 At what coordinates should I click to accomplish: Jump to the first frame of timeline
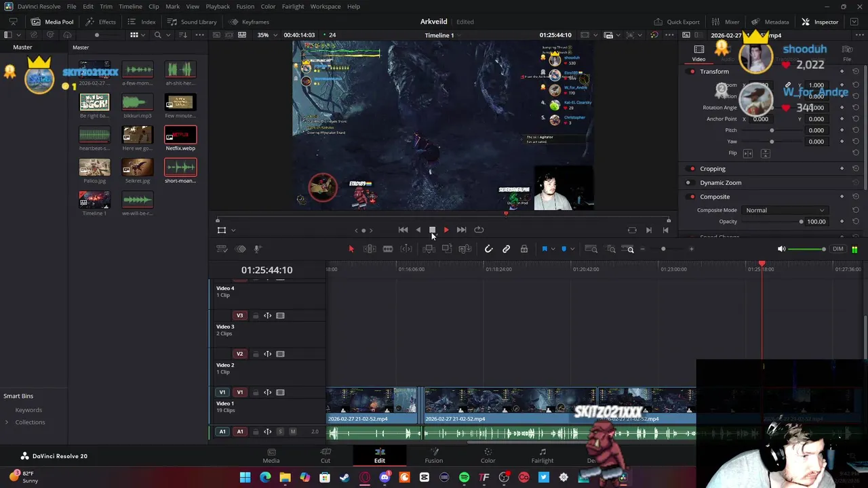[403, 230]
